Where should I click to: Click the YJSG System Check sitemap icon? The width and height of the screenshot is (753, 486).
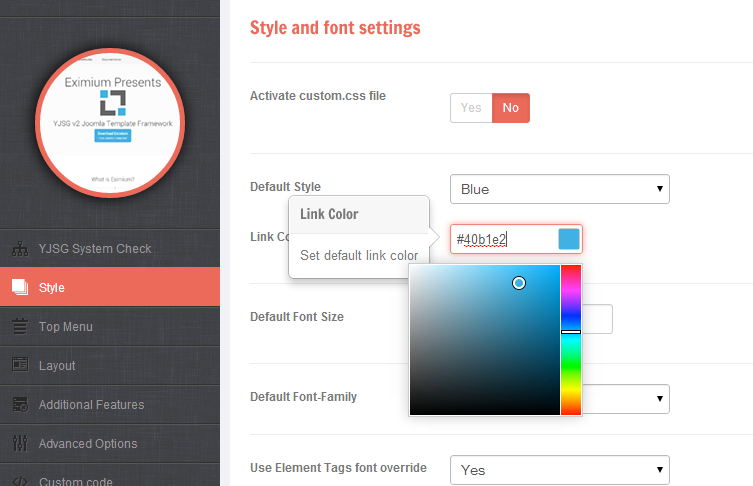pos(20,248)
